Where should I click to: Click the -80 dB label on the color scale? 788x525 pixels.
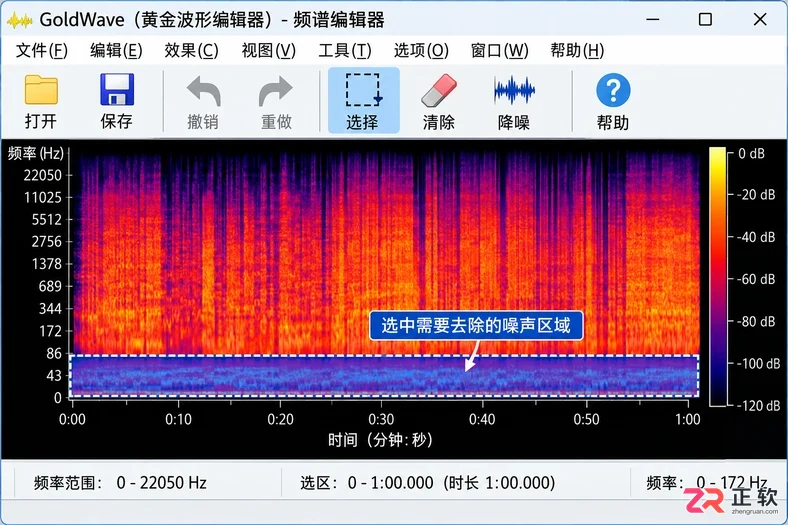pos(756,321)
